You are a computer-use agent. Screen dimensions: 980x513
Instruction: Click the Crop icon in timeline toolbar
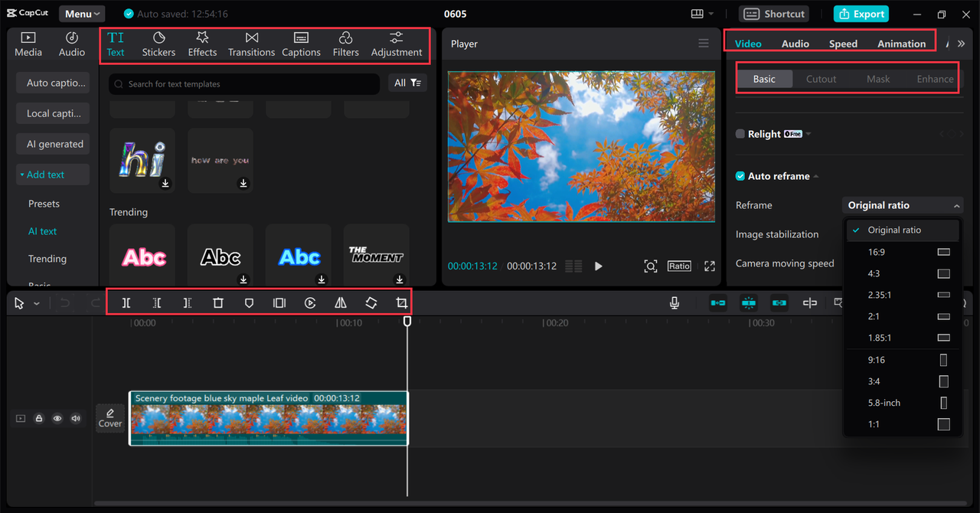(401, 303)
